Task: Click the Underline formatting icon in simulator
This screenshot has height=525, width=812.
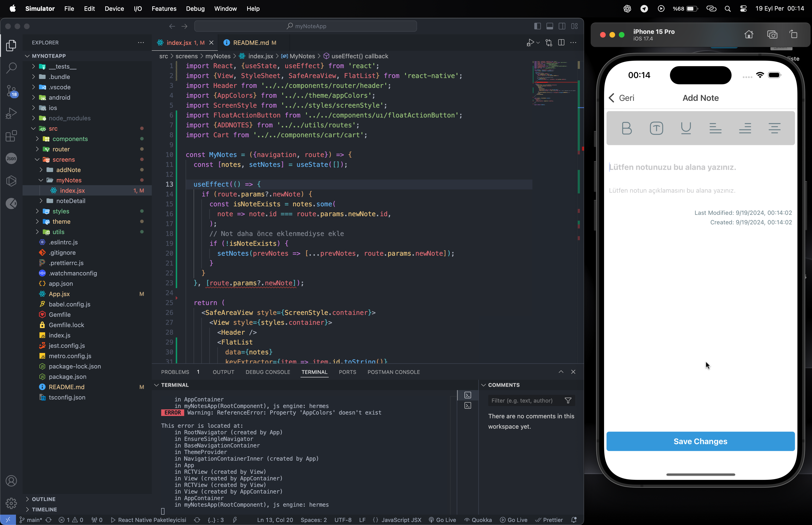Action: click(686, 128)
